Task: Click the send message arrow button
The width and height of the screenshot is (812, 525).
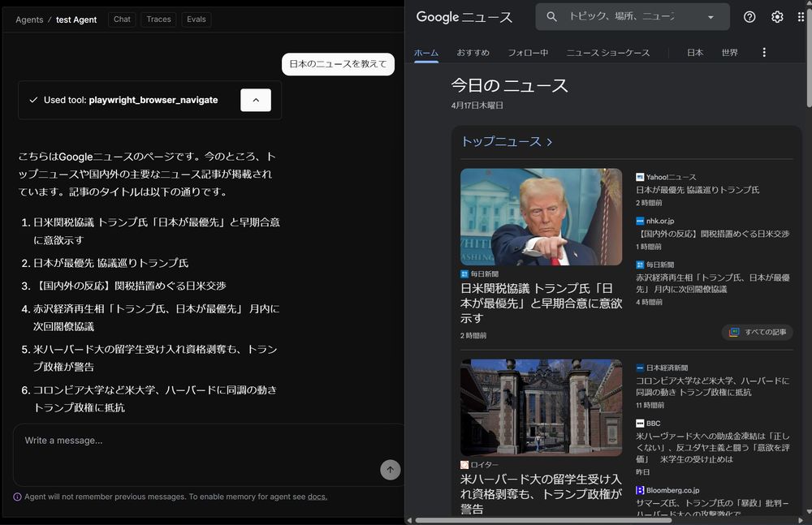Action: (390, 470)
